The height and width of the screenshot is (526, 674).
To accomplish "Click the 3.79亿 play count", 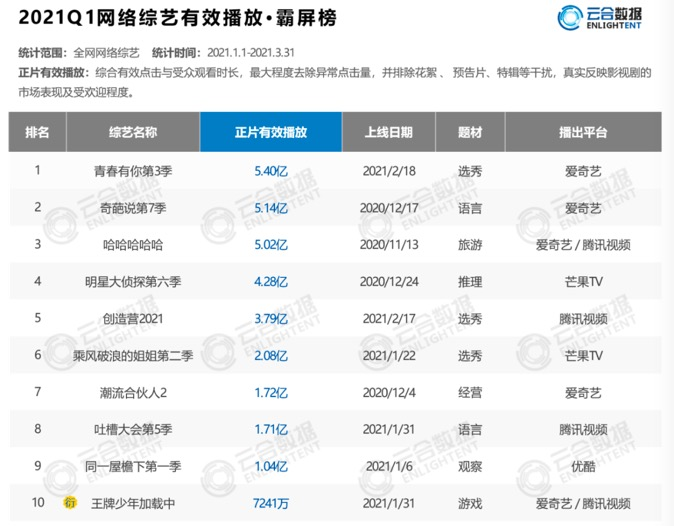I will (271, 319).
